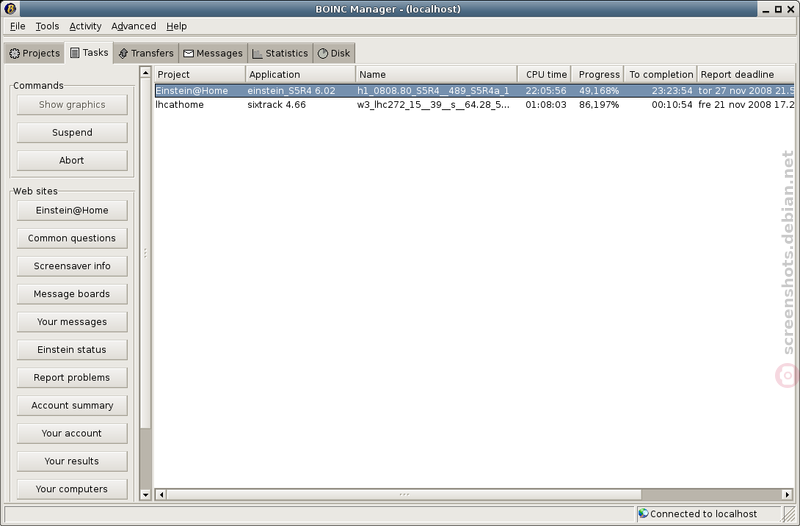This screenshot has width=800, height=526.
Task: Click horizontal scrollbar right arrow
Action: (x=787, y=494)
